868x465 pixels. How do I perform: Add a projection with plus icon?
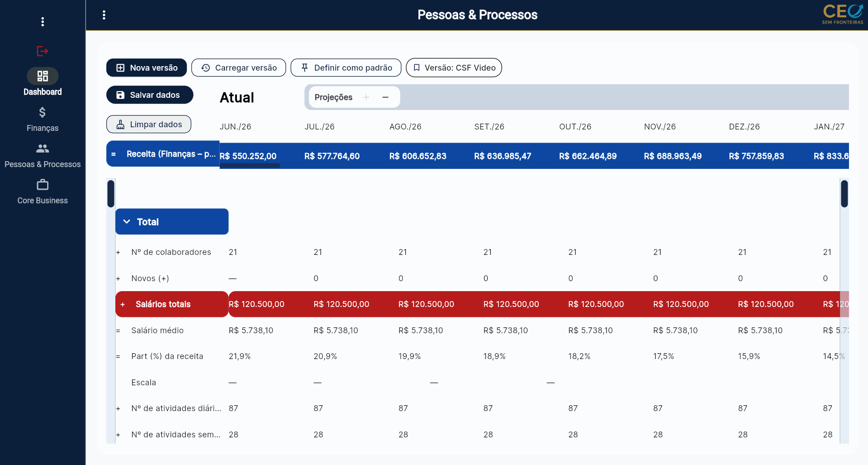[366, 97]
